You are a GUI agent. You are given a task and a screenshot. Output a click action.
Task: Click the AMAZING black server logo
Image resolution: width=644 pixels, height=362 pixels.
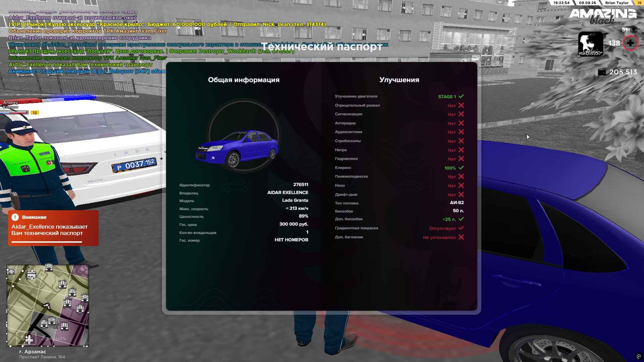click(x=603, y=16)
